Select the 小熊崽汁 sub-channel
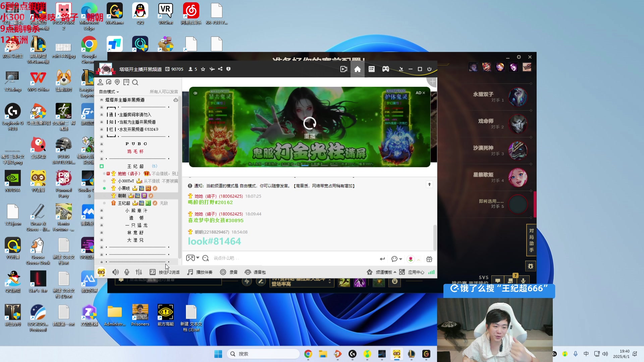Viewport: 644px width, 362px height. click(136, 210)
